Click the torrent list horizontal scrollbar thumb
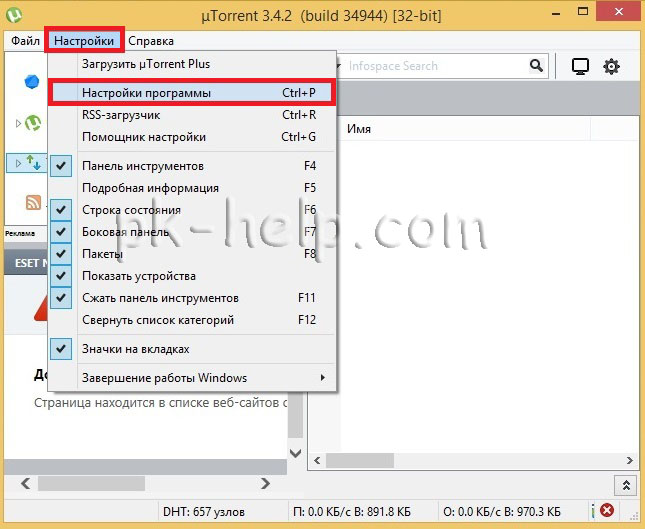Screen dimensions: 645x529 360,460
